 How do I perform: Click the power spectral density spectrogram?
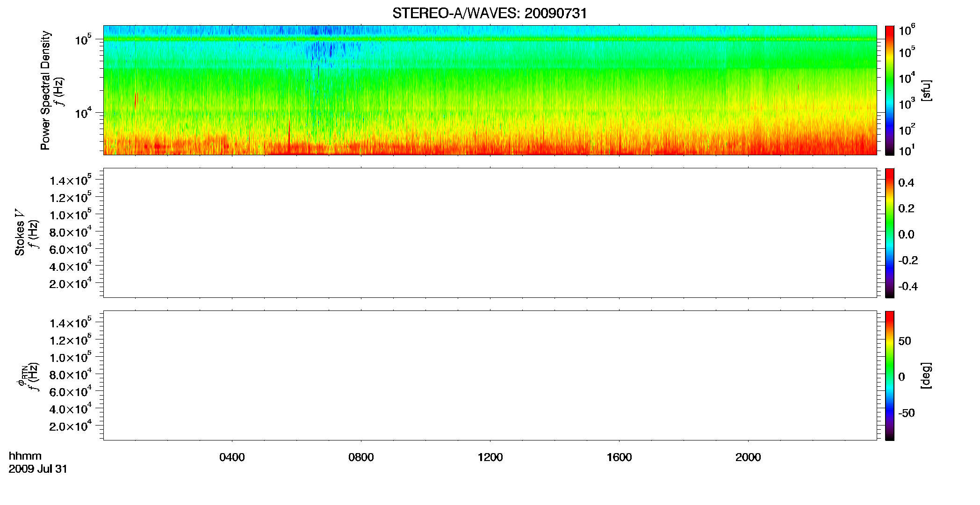tap(490, 90)
